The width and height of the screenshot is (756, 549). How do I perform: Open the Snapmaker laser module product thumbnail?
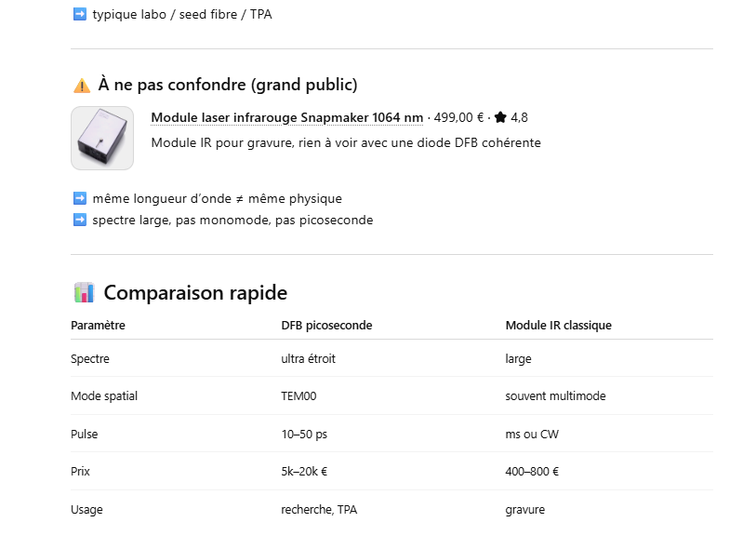tap(102, 139)
